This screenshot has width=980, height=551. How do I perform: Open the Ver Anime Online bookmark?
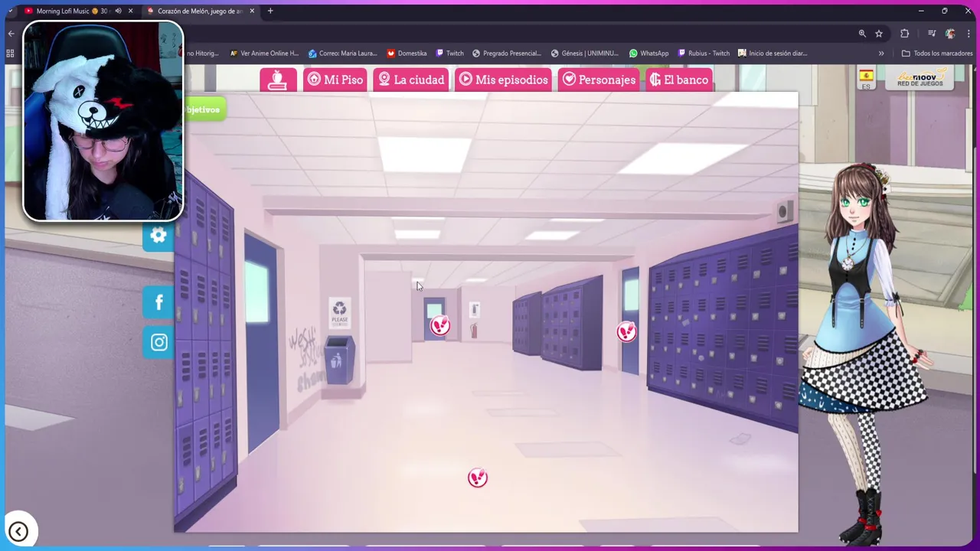point(264,54)
